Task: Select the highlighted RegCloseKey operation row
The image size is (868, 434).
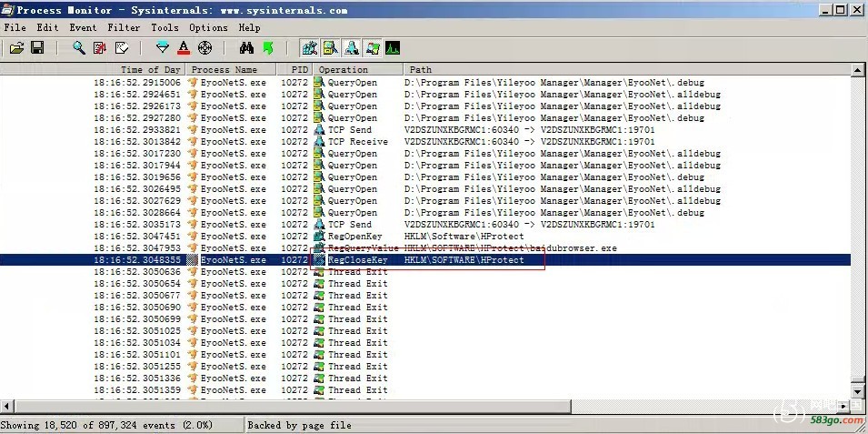Action: click(425, 259)
